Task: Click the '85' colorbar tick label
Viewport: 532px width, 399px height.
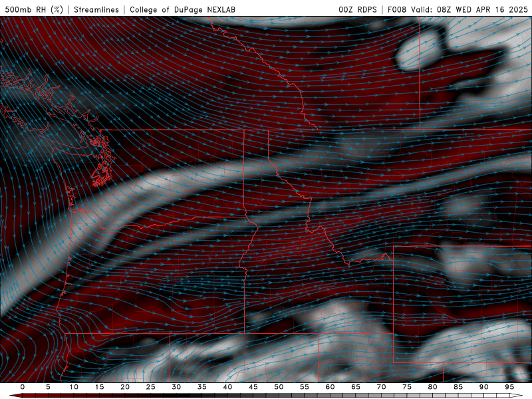Action: tap(458, 387)
